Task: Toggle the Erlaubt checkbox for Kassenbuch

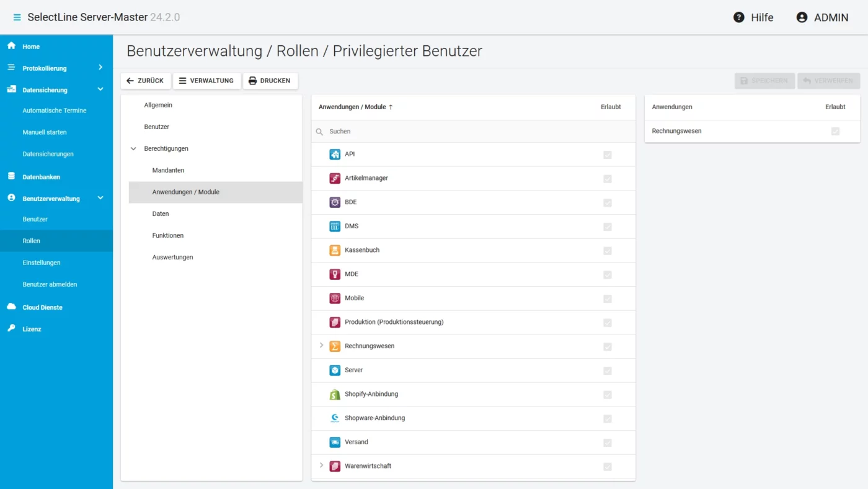Action: (x=608, y=251)
